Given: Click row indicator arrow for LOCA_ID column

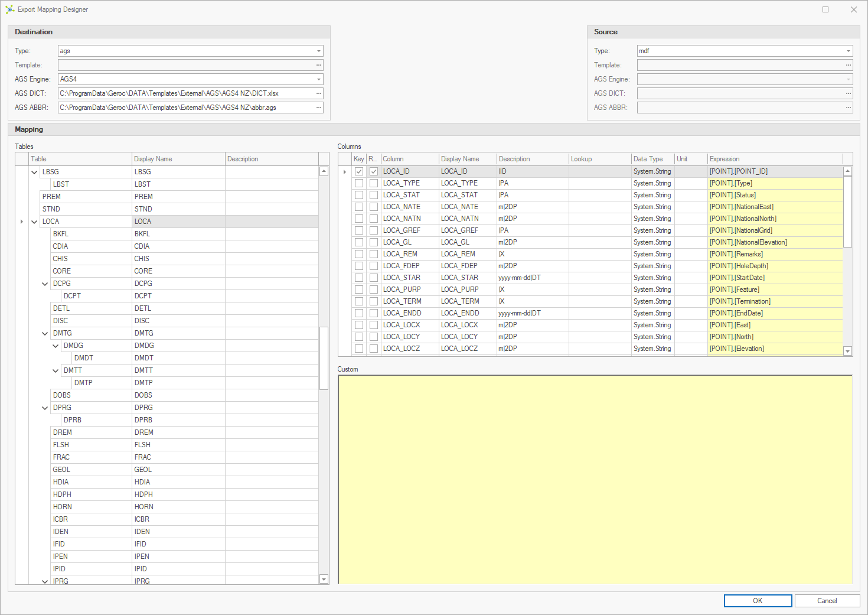Looking at the screenshot, I should click(x=345, y=171).
